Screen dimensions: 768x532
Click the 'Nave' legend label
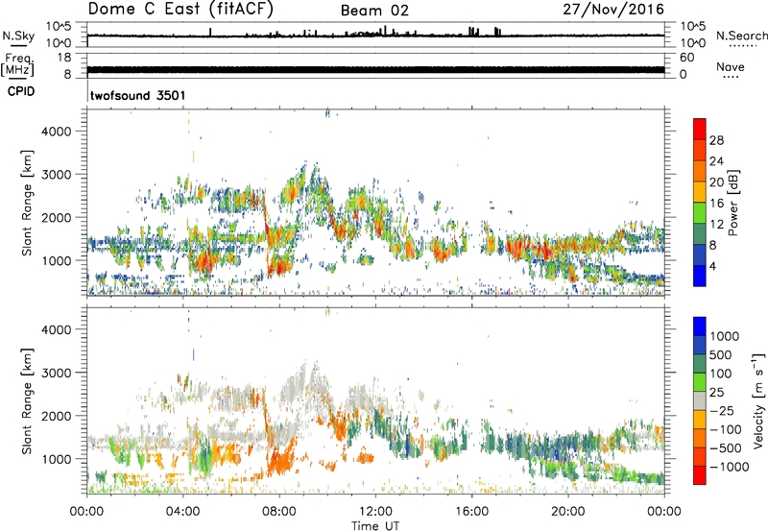click(731, 67)
